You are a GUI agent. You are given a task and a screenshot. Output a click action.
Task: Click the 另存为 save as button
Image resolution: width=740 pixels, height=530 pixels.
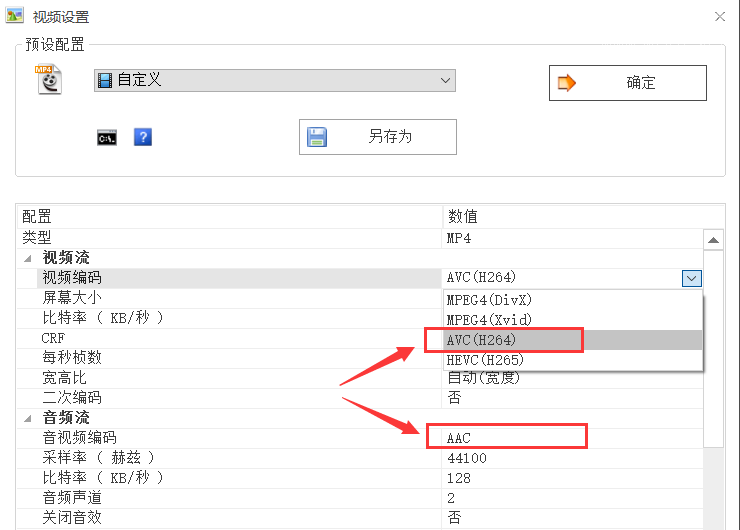pyautogui.click(x=377, y=137)
